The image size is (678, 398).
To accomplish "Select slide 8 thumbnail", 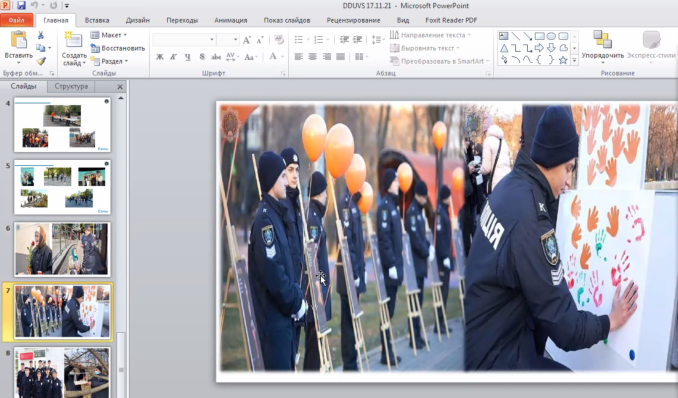I will click(x=62, y=372).
